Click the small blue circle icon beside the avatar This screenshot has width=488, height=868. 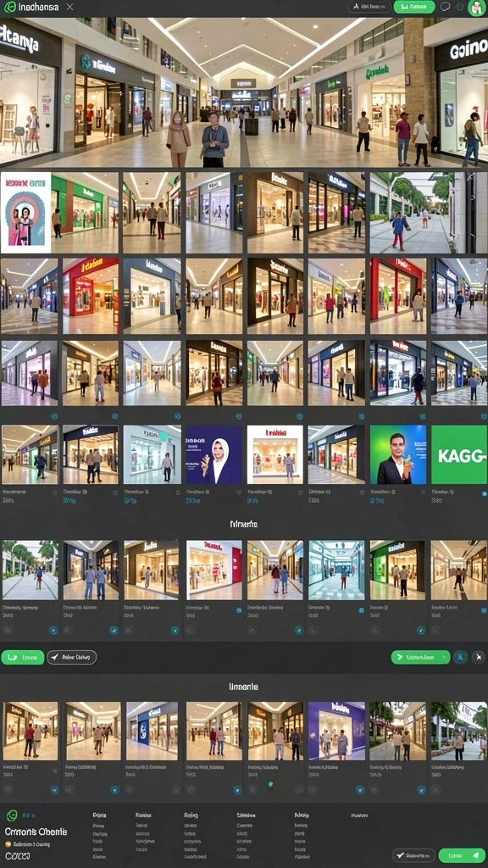(460, 7)
